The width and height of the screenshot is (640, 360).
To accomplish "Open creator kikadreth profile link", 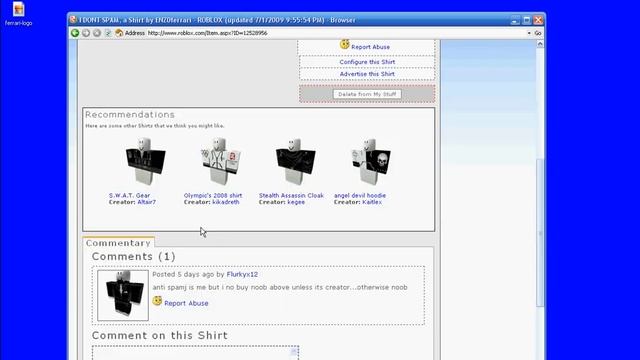I will click(x=226, y=202).
